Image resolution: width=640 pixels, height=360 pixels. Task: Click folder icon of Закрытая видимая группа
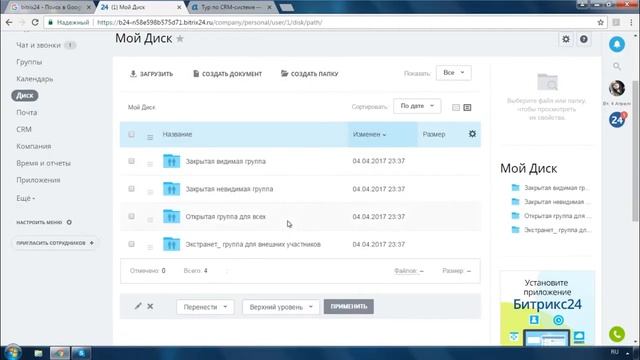pyautogui.click(x=171, y=161)
